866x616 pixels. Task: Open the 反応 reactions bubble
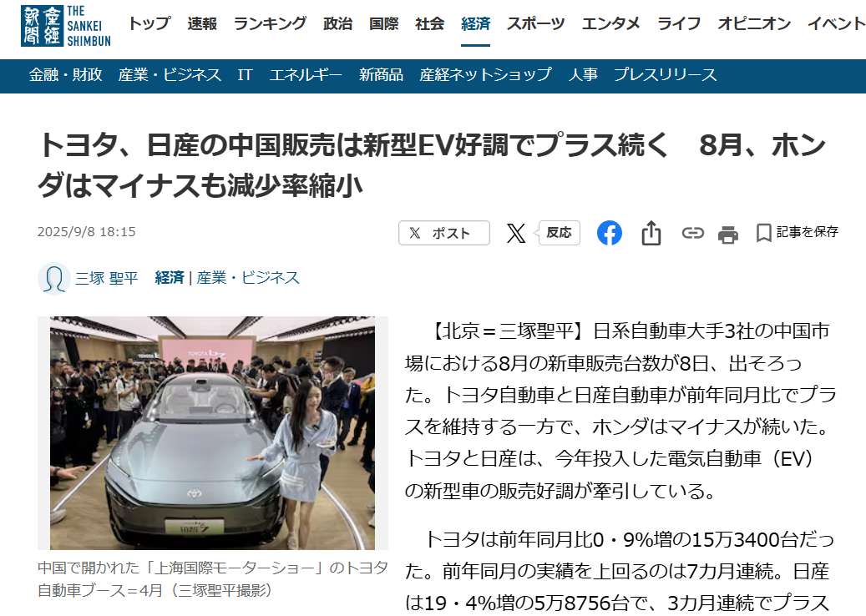click(x=559, y=233)
